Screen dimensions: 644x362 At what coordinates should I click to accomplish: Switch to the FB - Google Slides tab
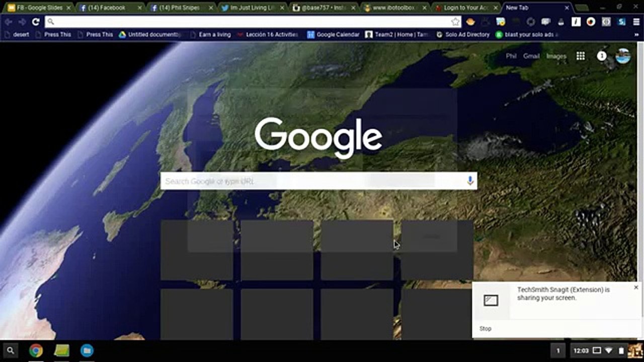coord(39,8)
